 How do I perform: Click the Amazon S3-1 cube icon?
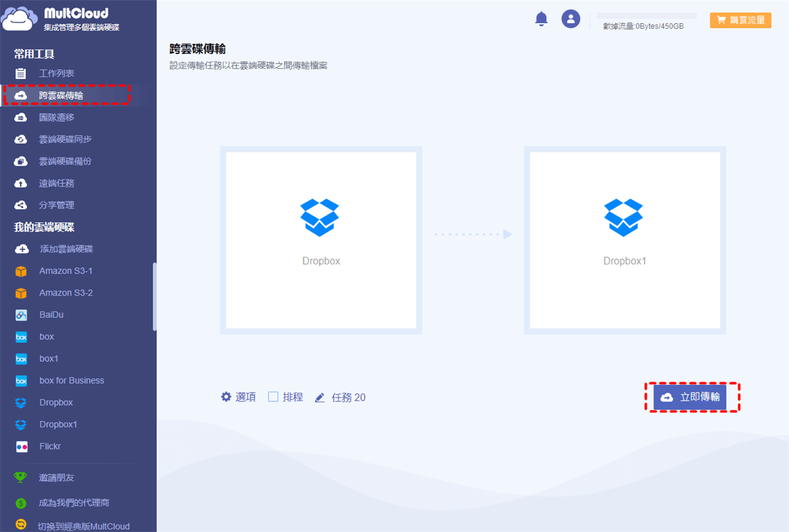tap(21, 271)
